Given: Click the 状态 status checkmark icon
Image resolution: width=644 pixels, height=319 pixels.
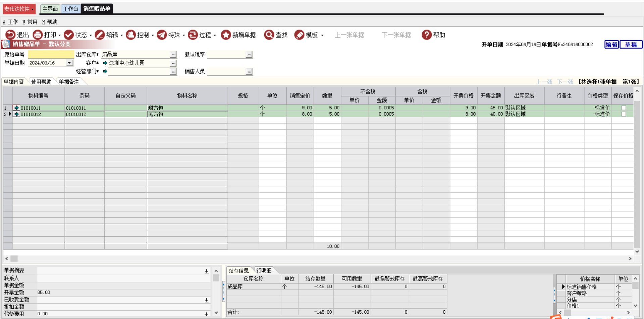Looking at the screenshot, I should point(69,35).
